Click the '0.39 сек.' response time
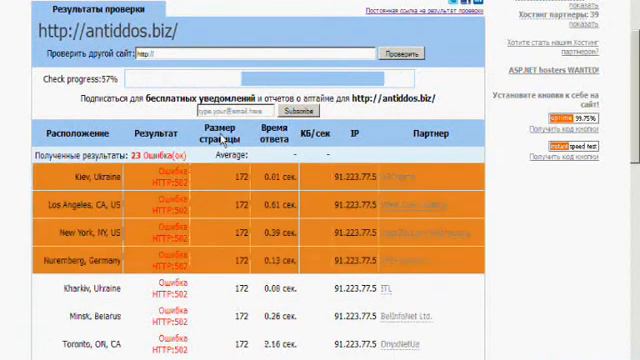 [x=280, y=233]
